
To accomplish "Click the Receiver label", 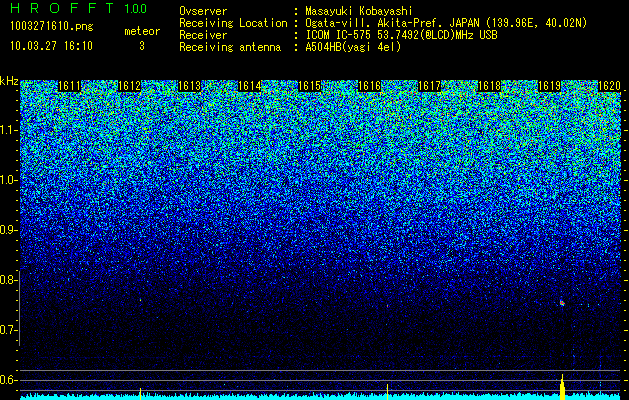I will click(x=203, y=35).
